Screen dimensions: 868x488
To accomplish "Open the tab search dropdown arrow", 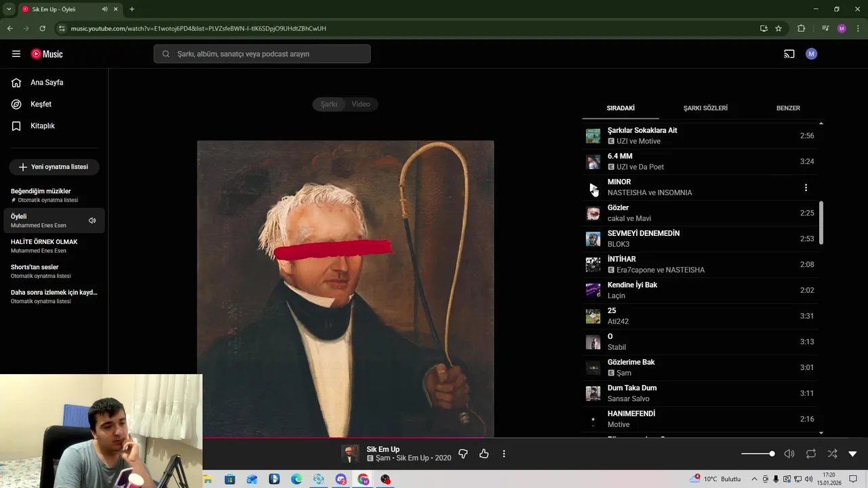I will click(x=9, y=9).
